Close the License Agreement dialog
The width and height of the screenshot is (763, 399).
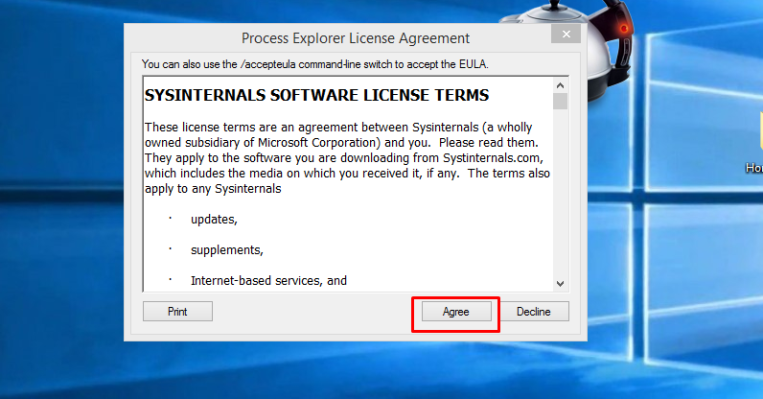(x=566, y=34)
